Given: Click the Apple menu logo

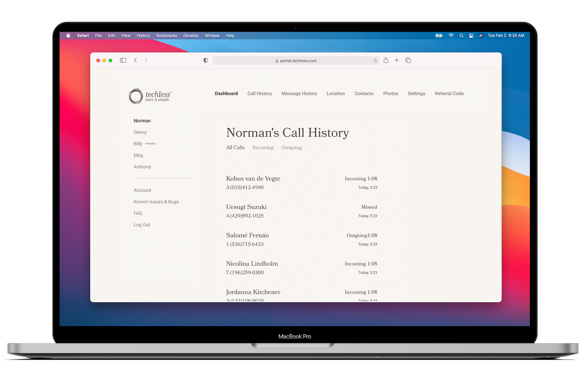Looking at the screenshot, I should [68, 36].
